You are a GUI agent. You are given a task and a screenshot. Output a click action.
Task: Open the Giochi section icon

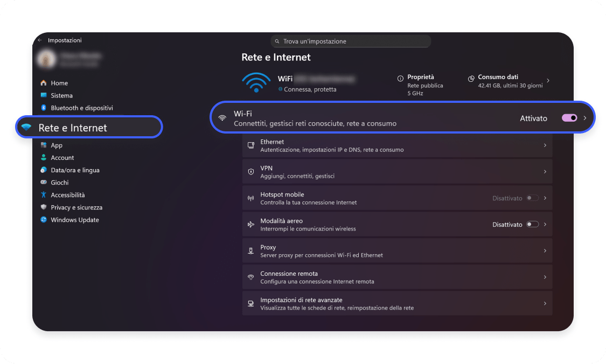[x=44, y=182]
